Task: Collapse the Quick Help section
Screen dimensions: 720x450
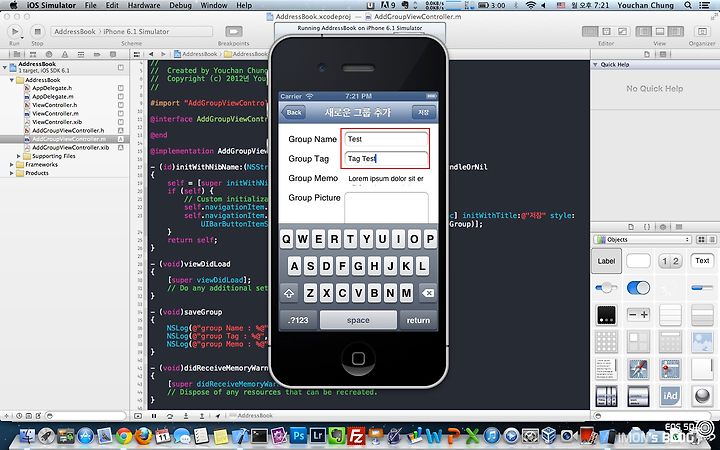Action: click(596, 65)
